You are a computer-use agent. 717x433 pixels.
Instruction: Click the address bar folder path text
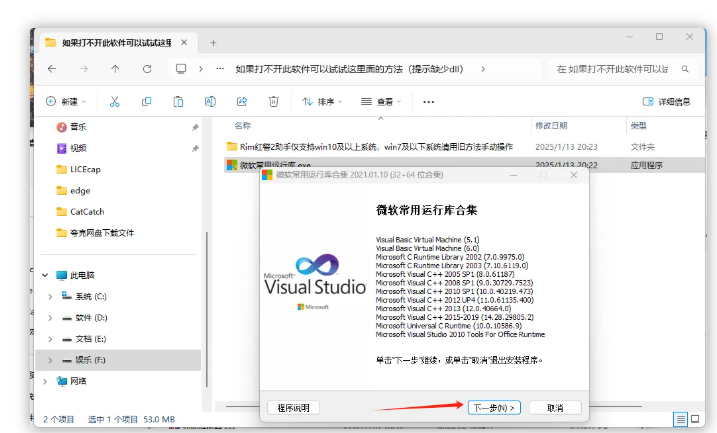click(349, 69)
